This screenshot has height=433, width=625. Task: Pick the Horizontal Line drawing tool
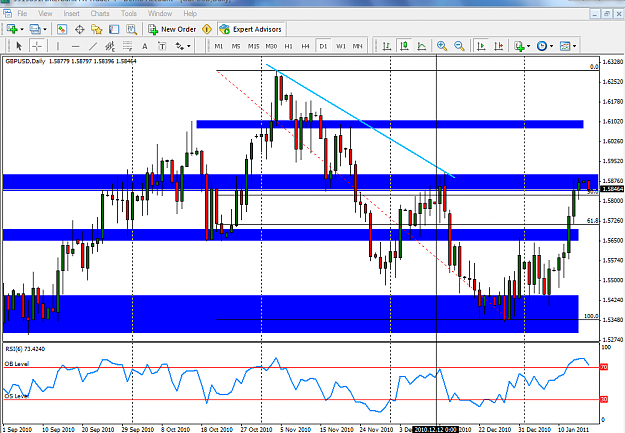pos(75,46)
